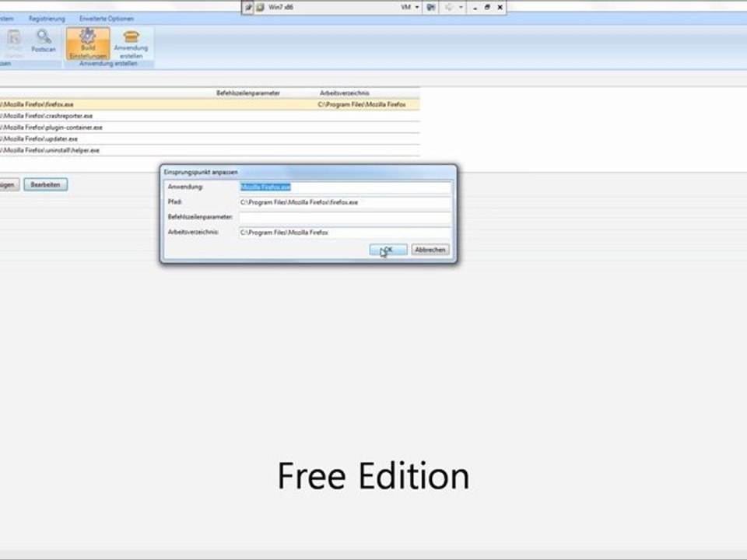
Task: Select the uninstall/helper.exe list row
Action: [209, 150]
